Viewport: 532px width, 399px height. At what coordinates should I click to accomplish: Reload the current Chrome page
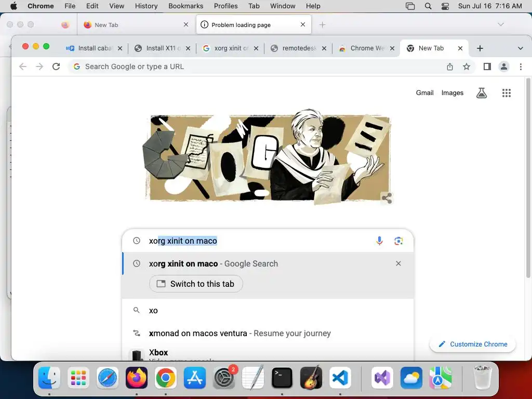(56, 66)
